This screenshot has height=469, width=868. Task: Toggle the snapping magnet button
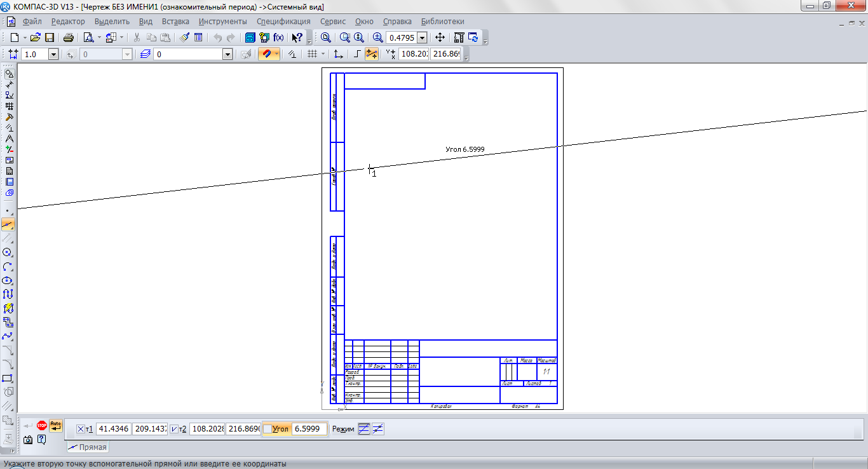tap(266, 55)
